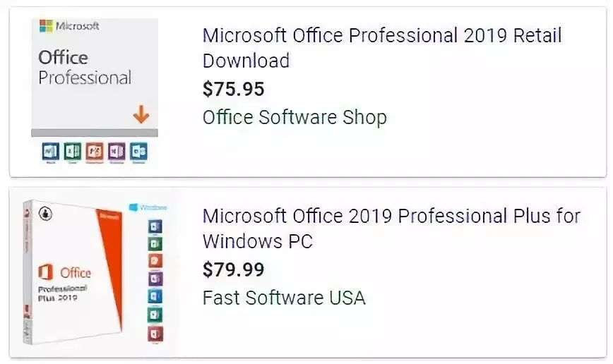Select the green Excel icon under the first product

72,152
